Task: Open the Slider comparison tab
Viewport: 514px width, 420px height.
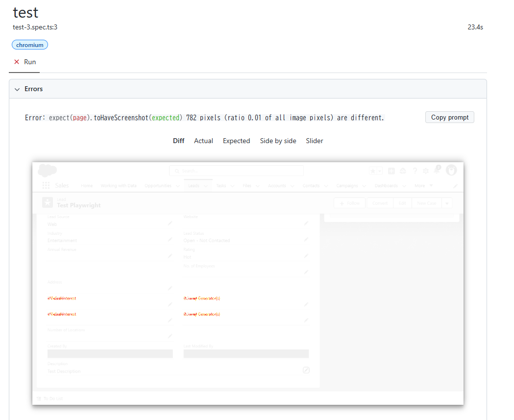Action: click(315, 141)
